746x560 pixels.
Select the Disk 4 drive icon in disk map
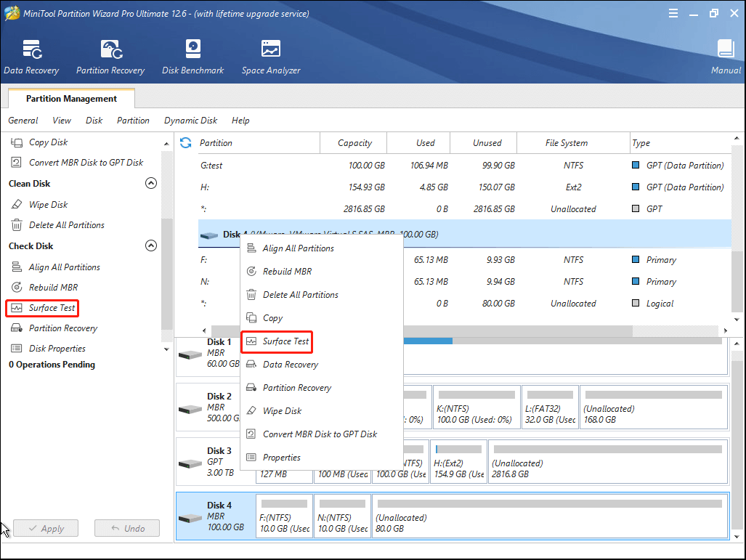click(190, 518)
